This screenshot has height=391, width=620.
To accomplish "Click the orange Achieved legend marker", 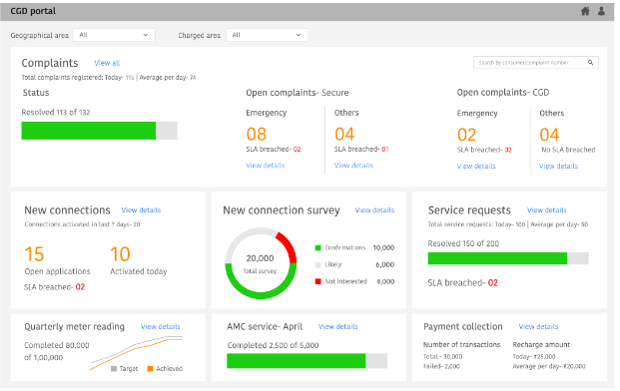I will coord(150,369).
